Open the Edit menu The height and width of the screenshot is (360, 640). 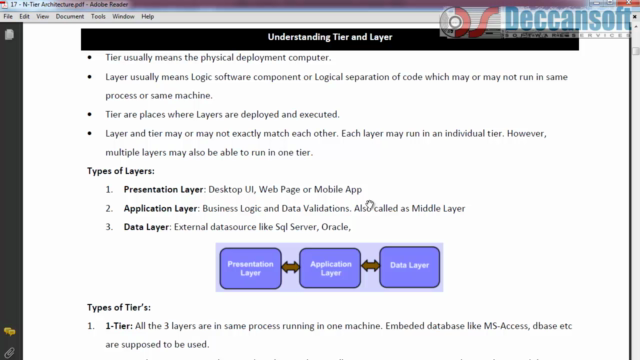pos(24,17)
